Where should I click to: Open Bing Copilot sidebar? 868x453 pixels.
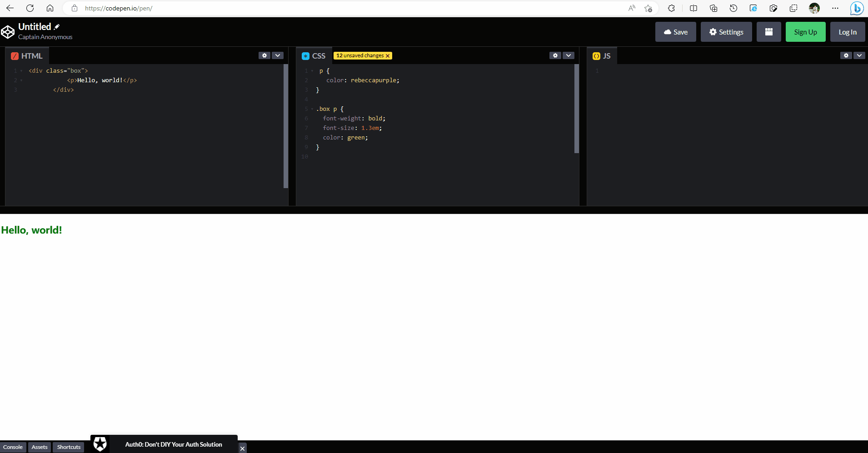coord(857,8)
